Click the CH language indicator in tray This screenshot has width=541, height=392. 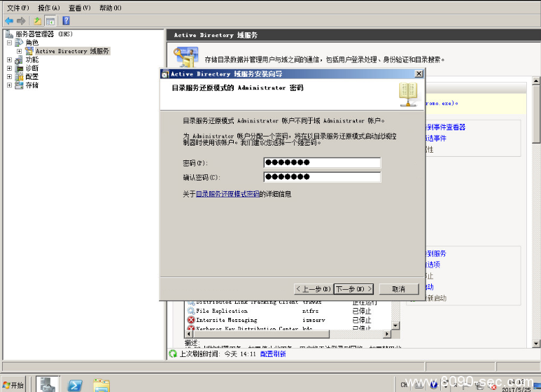(x=404, y=384)
